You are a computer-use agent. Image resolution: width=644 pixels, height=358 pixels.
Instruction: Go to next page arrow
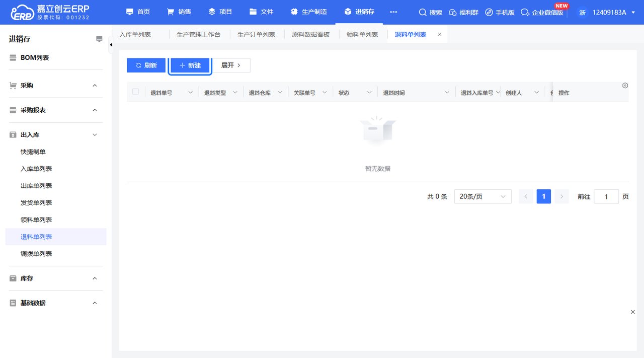[x=562, y=196]
